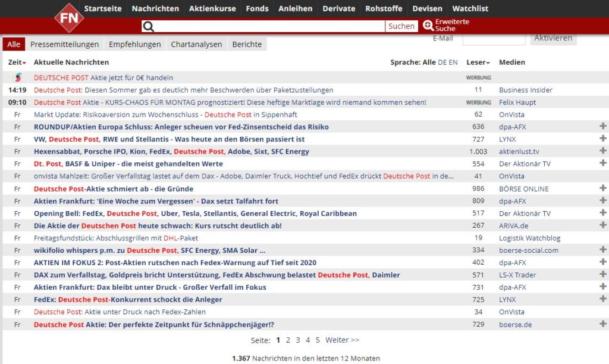This screenshot has height=364, width=609.
Task: Open the Watchlist menu item
Action: point(470,8)
